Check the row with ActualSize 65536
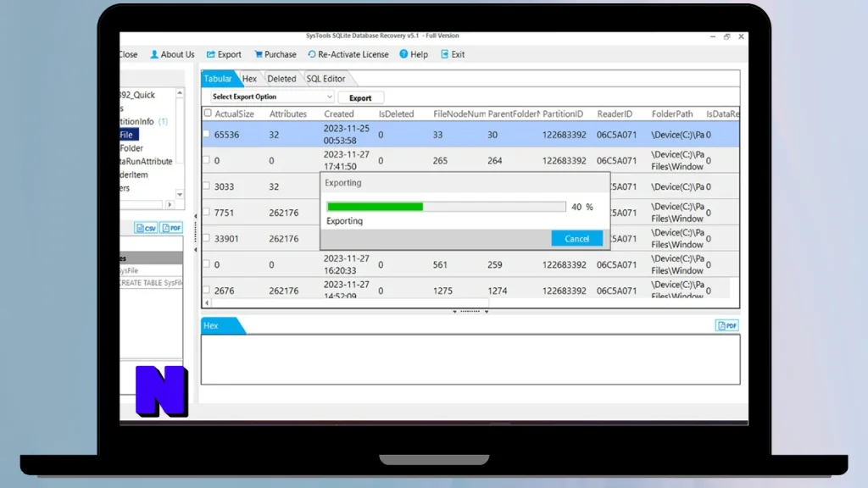The image size is (868, 488). [207, 134]
